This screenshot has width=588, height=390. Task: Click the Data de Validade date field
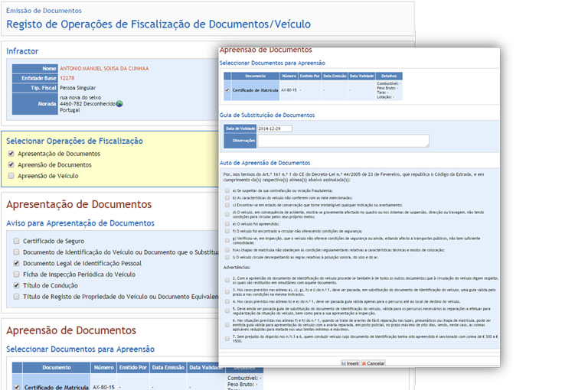coord(275,128)
